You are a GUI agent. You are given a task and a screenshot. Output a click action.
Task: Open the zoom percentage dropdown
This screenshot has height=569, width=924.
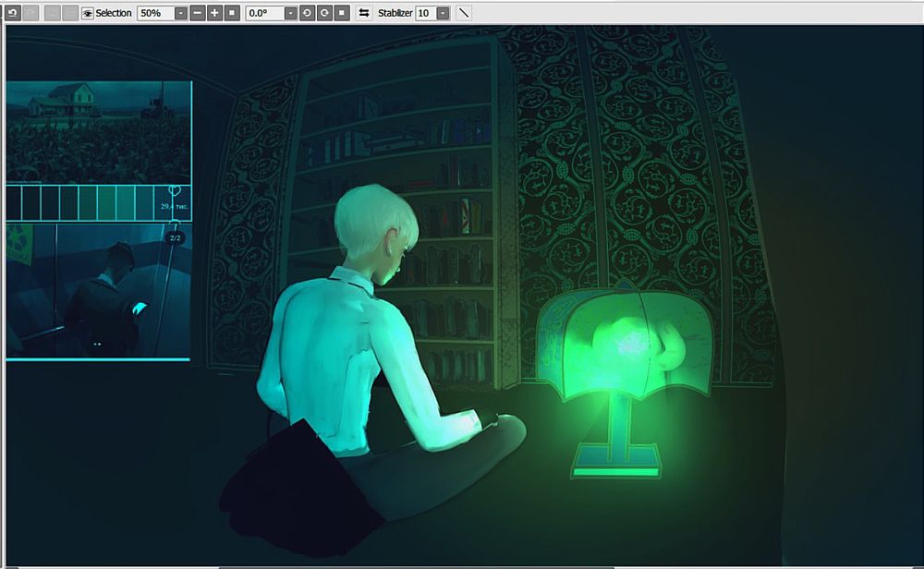coord(181,13)
